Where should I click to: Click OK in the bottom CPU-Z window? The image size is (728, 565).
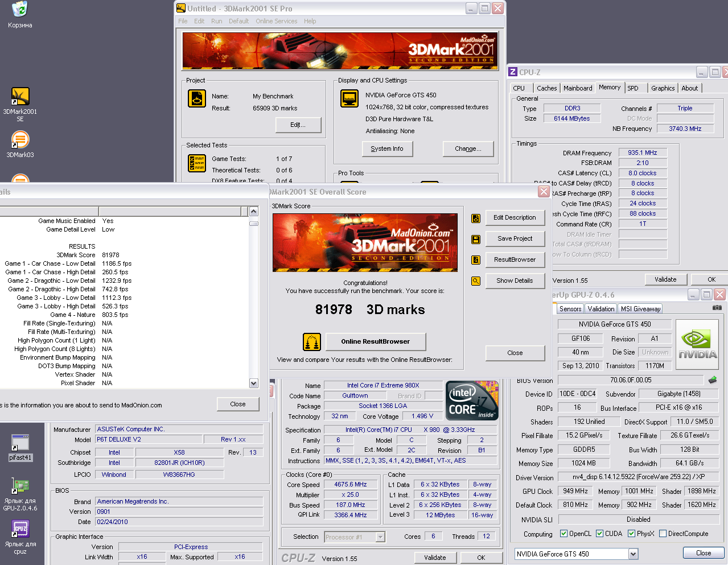[x=481, y=558]
